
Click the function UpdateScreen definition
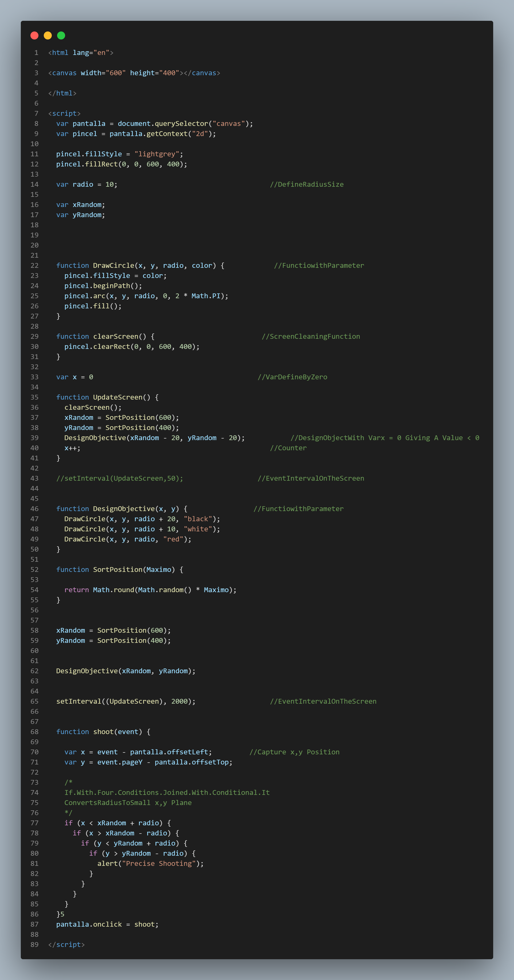pos(107,397)
